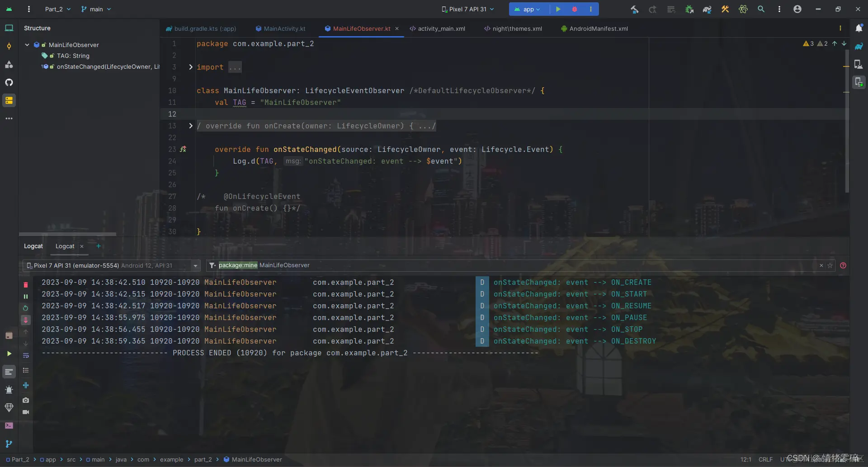Open the account profile icon
This screenshot has height=467, width=868.
(797, 9)
